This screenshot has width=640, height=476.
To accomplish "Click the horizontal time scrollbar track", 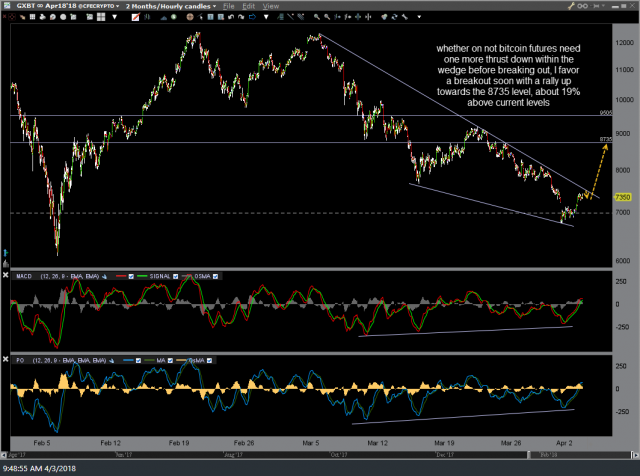I will click(320, 454).
